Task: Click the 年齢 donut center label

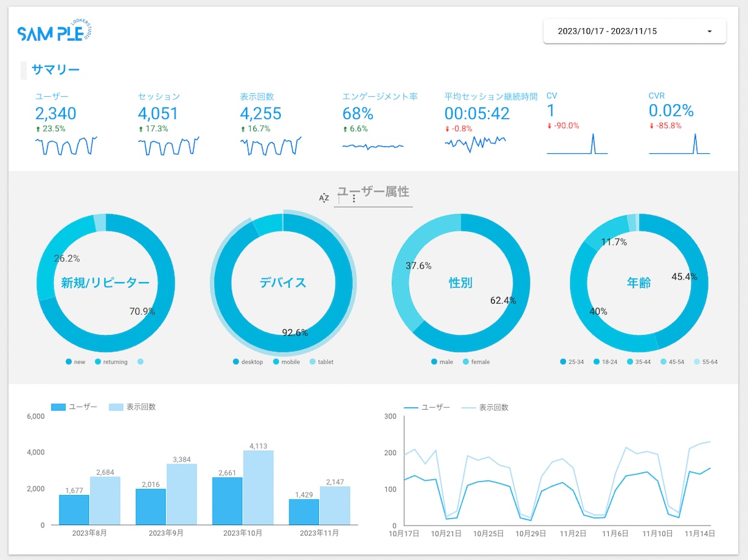Action: click(x=639, y=283)
